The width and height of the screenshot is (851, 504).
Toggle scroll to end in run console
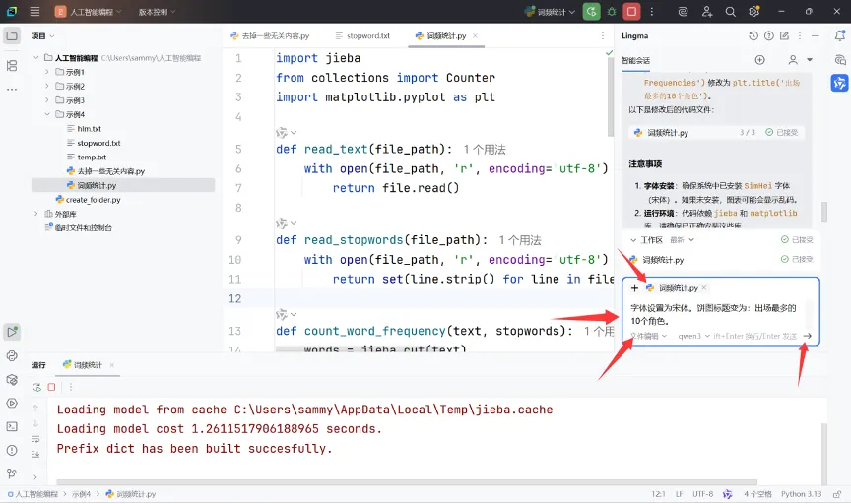tap(35, 454)
